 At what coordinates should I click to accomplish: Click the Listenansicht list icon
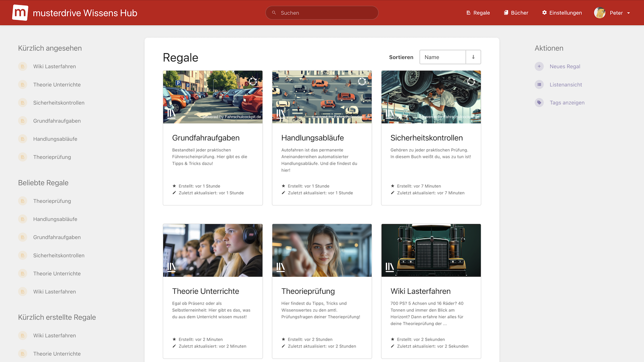tap(539, 84)
